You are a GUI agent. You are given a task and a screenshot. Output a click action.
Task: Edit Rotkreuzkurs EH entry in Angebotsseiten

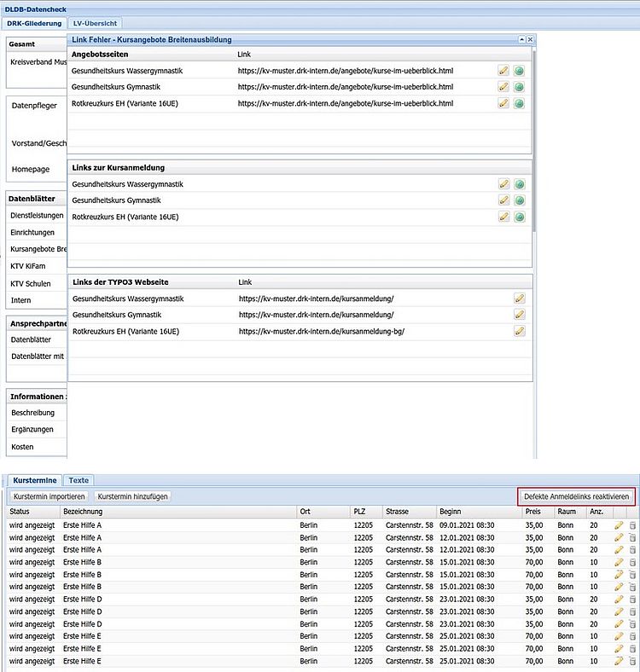(503, 103)
